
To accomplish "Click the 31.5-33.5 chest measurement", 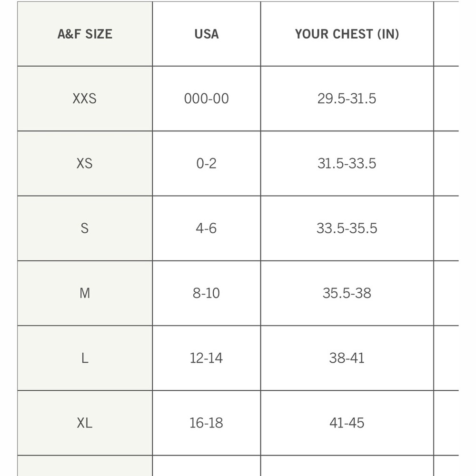I will [x=347, y=163].
